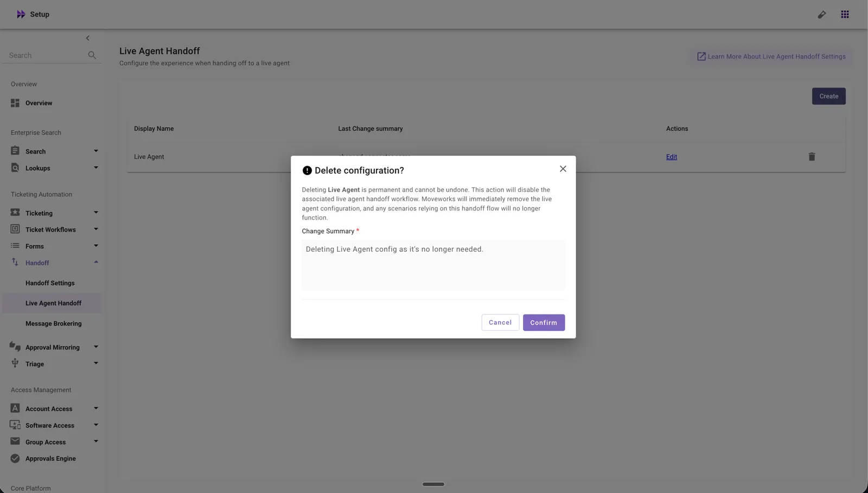Screen dimensions: 868x493
Task: Click the Lookups icon in sidebar
Action: click(x=15, y=168)
